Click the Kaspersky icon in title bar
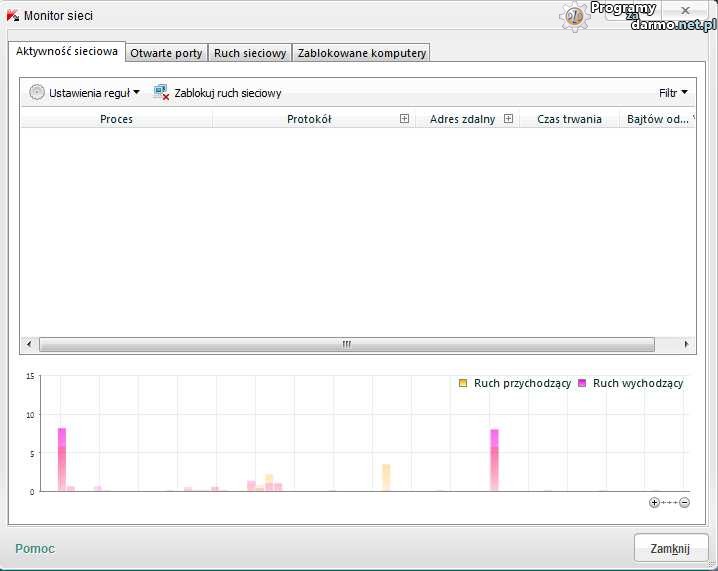The width and height of the screenshot is (718, 571). [x=12, y=17]
